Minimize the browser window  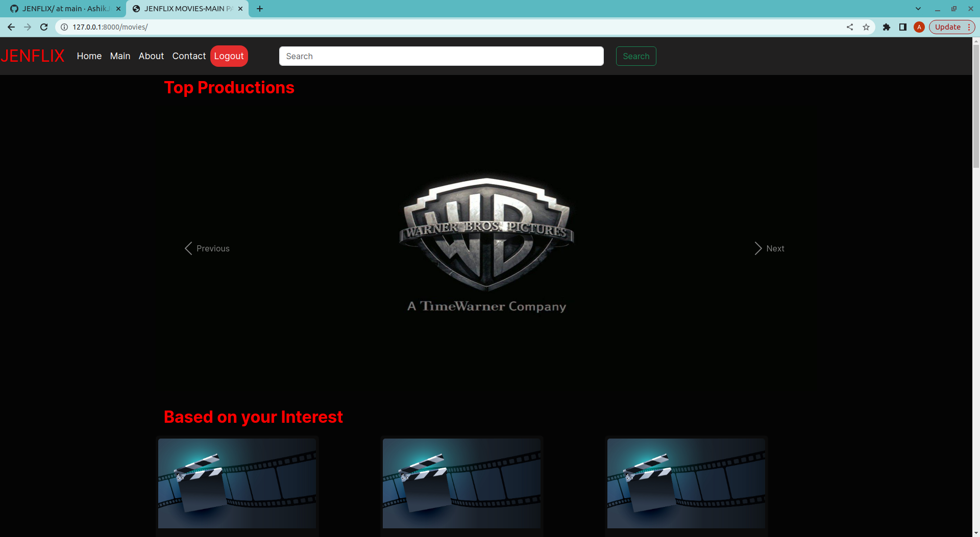tap(938, 9)
